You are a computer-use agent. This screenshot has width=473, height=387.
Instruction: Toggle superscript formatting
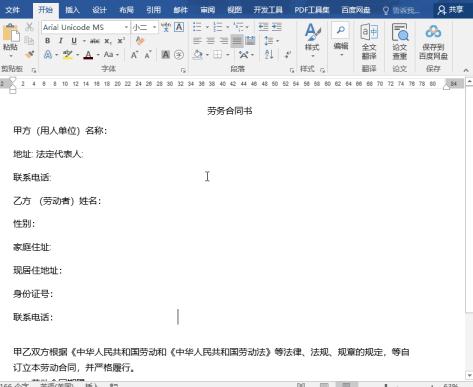tap(121, 41)
